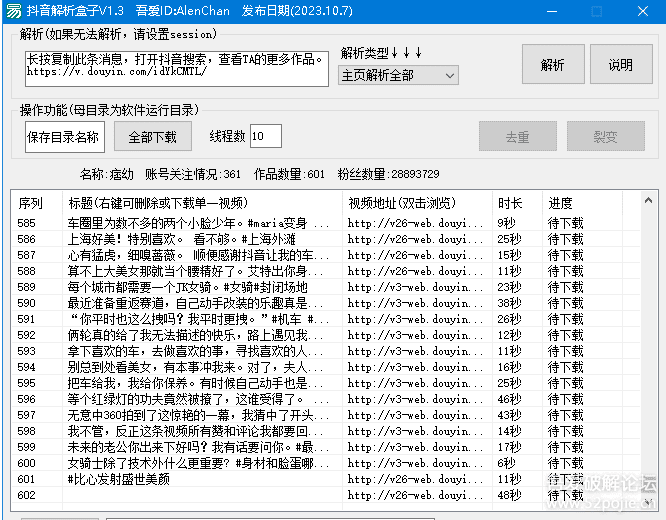Click sequence number 600 in the list

coord(26,463)
